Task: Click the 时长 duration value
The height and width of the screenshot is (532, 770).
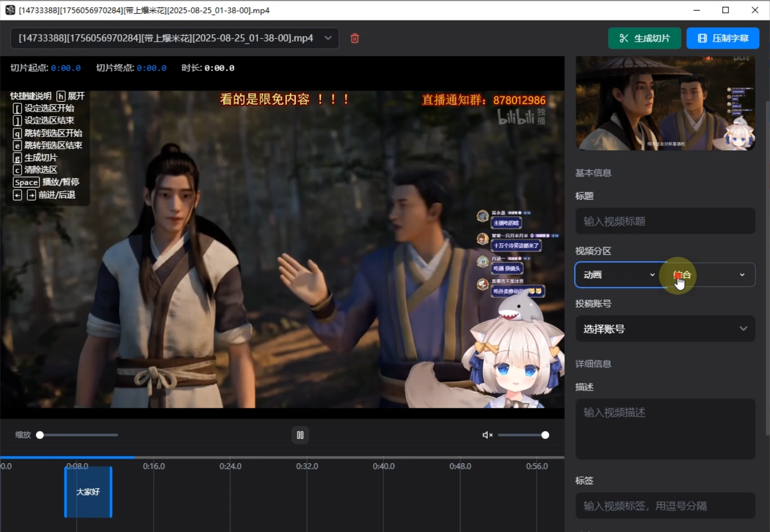Action: pyautogui.click(x=219, y=68)
